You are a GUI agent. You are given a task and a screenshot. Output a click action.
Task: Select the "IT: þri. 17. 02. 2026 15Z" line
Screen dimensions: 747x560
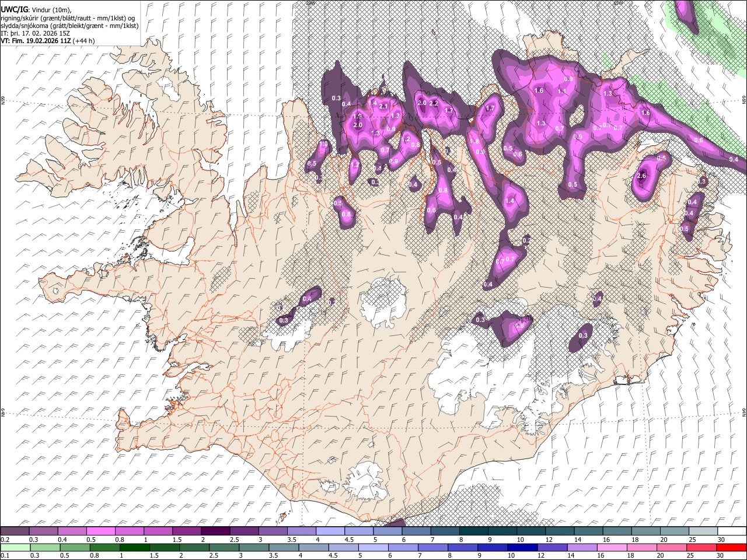(35, 33)
